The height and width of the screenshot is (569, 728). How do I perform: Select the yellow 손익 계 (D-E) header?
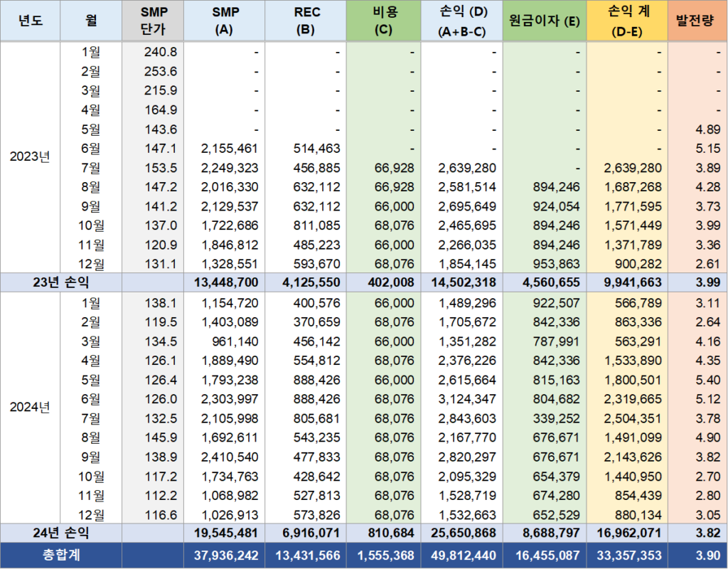coord(627,21)
